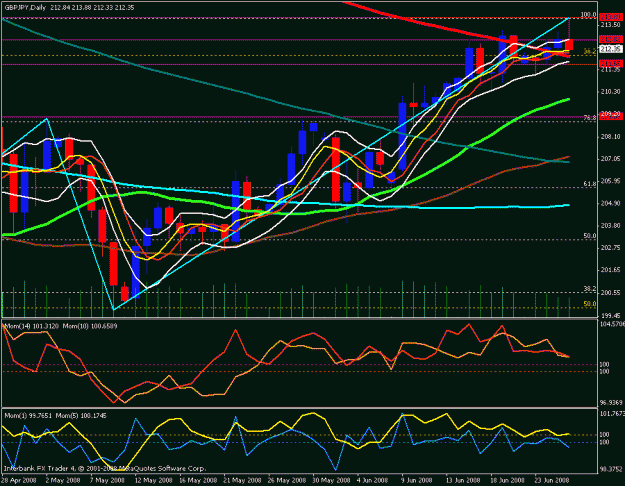Click the 30 May 2008 date label
The width and height of the screenshot is (625, 486).
[332, 480]
